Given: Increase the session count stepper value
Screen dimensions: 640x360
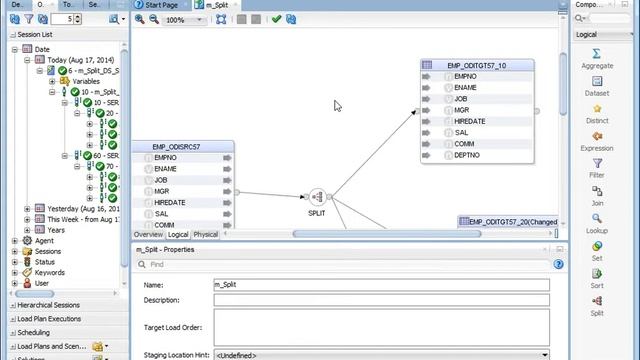Looking at the screenshot, I should [x=78, y=16].
